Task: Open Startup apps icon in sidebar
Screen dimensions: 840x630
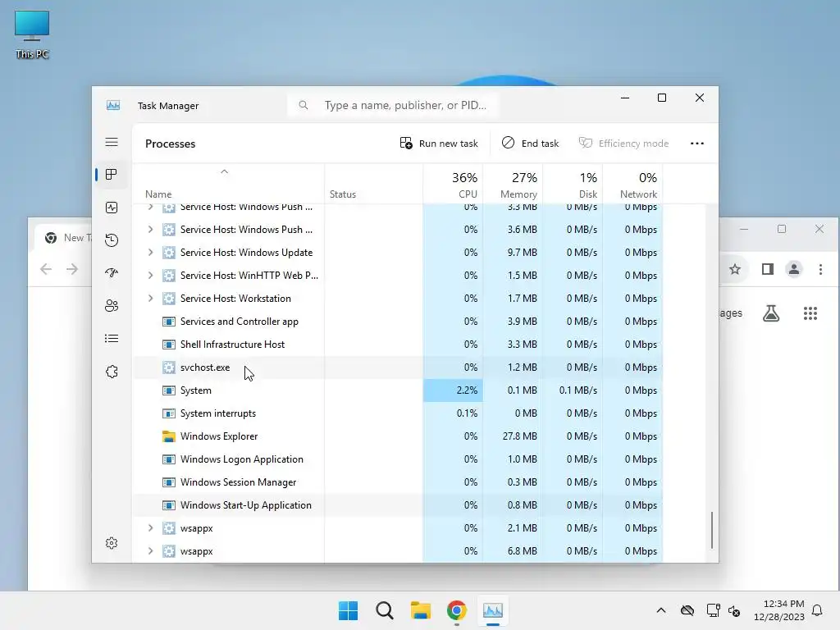Action: tap(112, 272)
